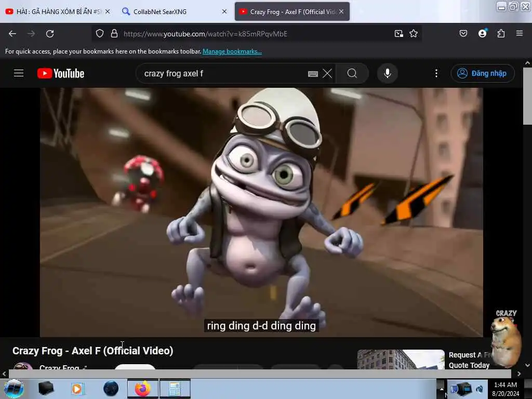Viewport: 532px width, 399px height.
Task: Go to YouTube home via logo
Action: tap(61, 73)
